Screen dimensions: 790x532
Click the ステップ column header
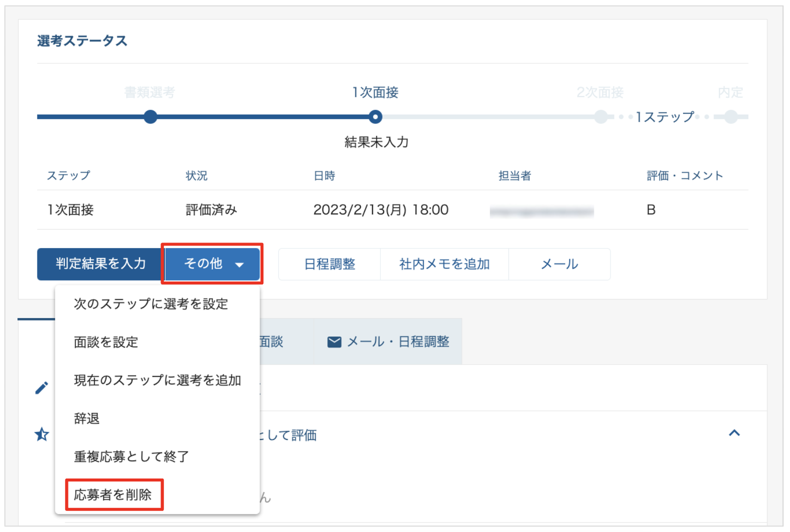point(68,175)
